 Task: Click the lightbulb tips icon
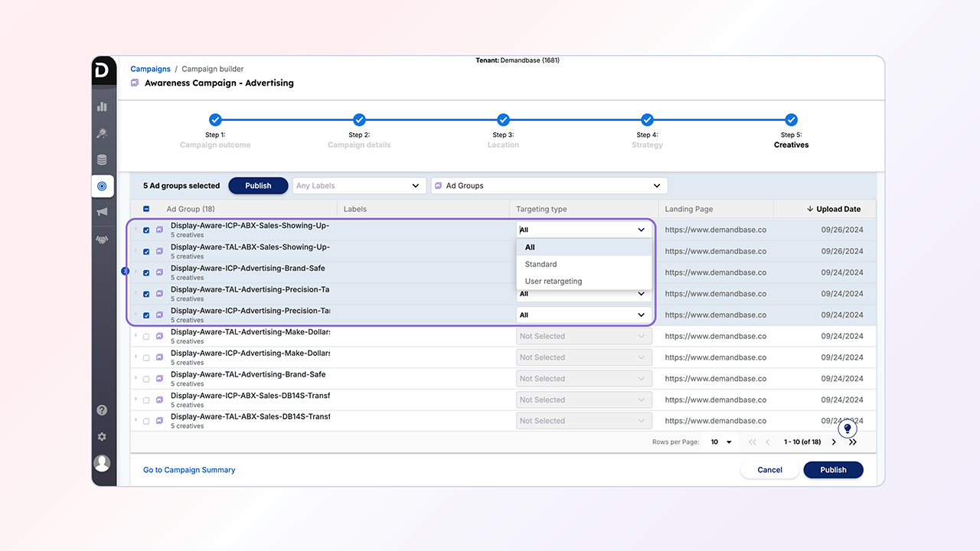click(x=848, y=429)
